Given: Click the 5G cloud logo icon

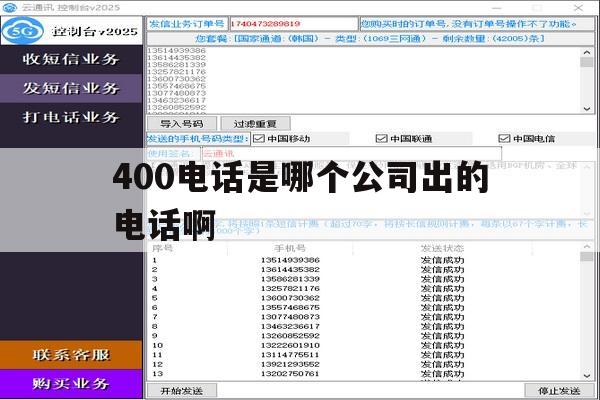Looking at the screenshot, I should (23, 31).
